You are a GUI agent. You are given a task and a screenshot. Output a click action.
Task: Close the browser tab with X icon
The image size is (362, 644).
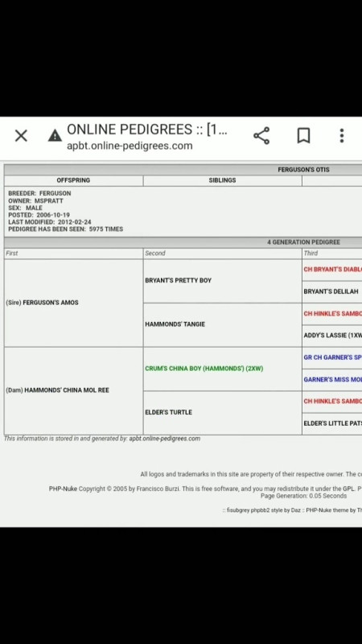pos(21,135)
